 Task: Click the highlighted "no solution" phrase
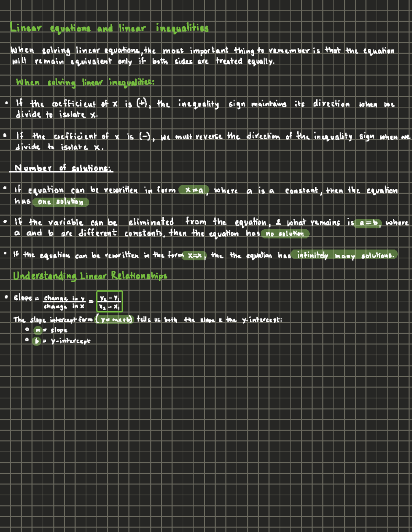(285, 234)
